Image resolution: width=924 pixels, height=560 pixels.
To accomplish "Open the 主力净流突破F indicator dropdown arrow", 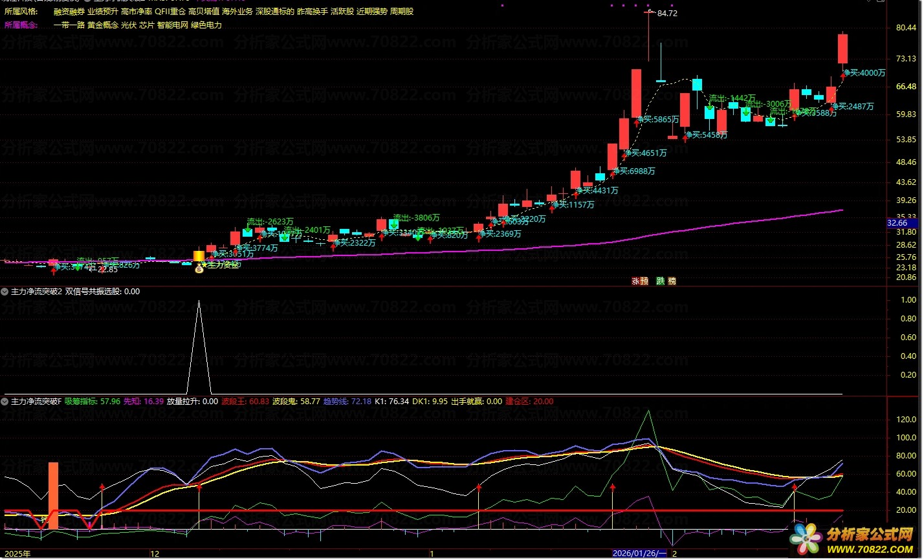I will [x=5, y=402].
